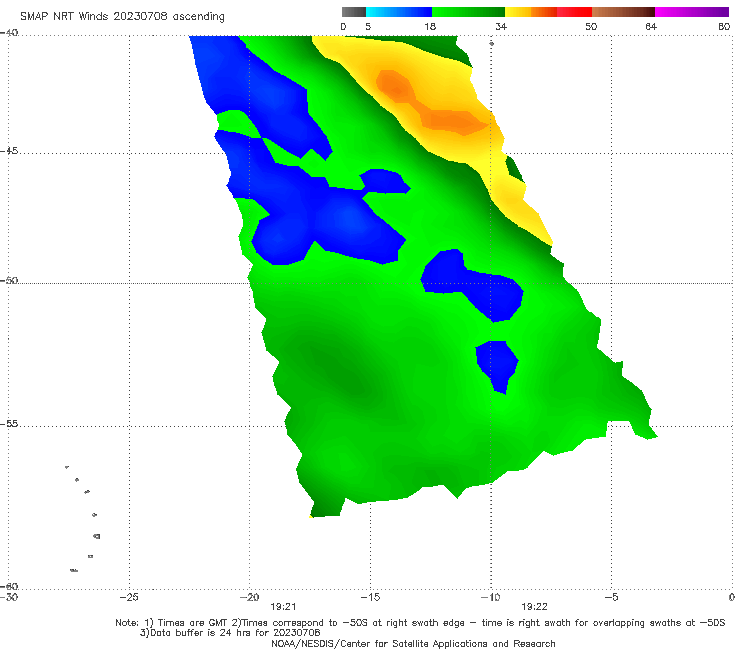Click the color bar label '64'
740x650 pixels.
(x=651, y=26)
